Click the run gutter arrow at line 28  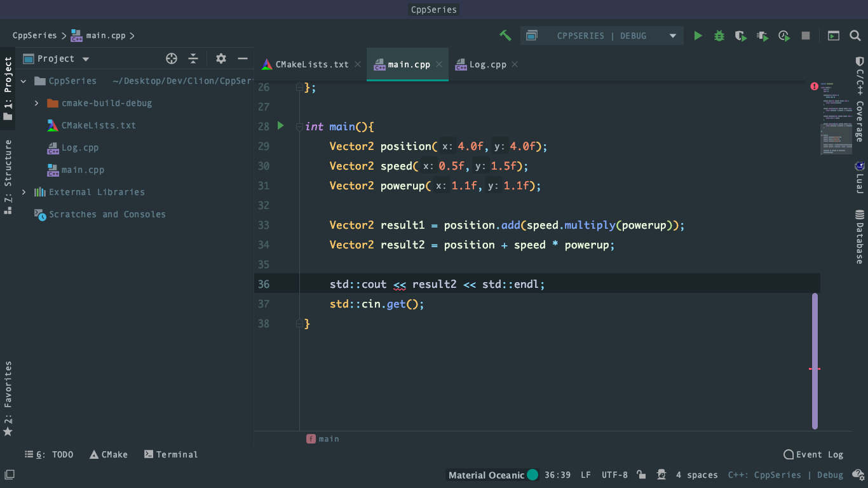pyautogui.click(x=281, y=126)
